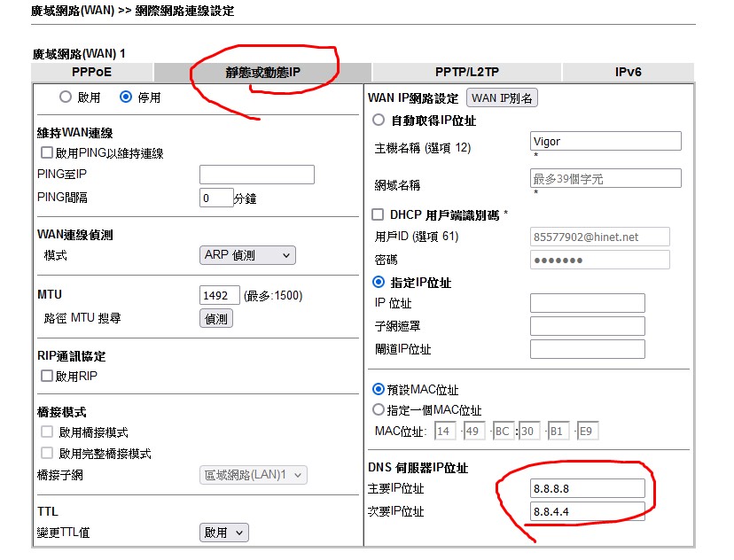Click the 主機名稱 Vigor text field
The height and width of the screenshot is (560, 734).
(605, 141)
